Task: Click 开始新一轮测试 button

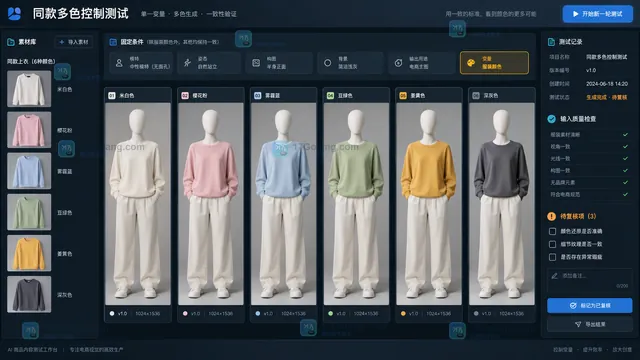Action: pyautogui.click(x=598, y=14)
